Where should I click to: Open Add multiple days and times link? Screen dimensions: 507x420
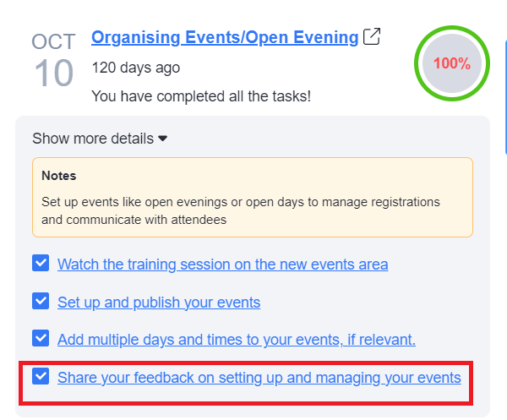point(237,340)
